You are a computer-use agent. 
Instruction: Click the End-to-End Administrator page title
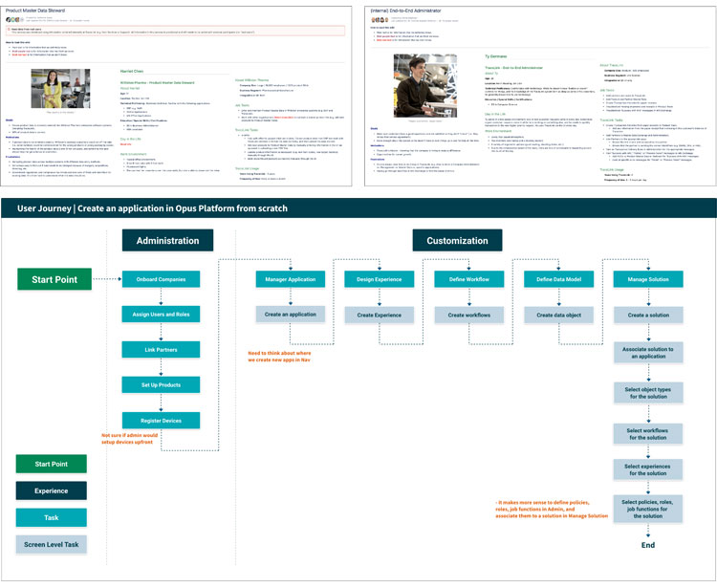[405, 11]
